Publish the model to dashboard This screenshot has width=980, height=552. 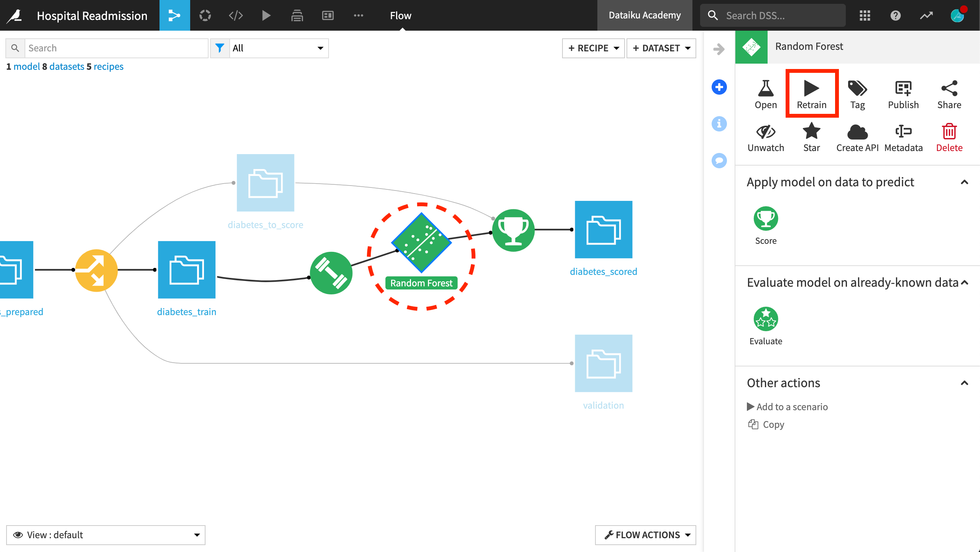[x=903, y=95]
